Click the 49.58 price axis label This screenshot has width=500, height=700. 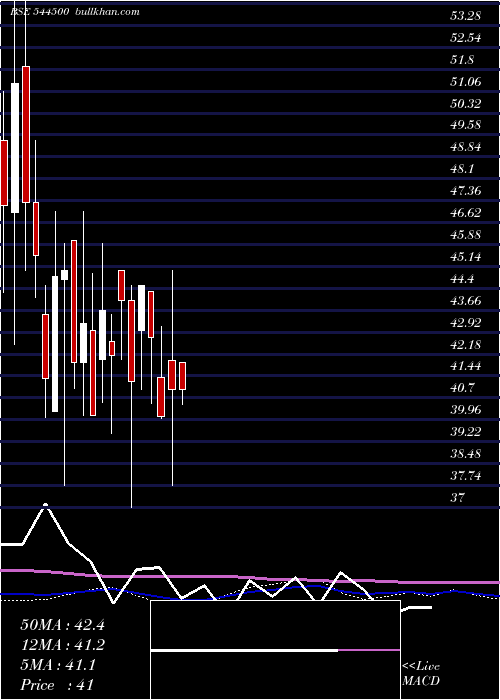click(x=466, y=125)
